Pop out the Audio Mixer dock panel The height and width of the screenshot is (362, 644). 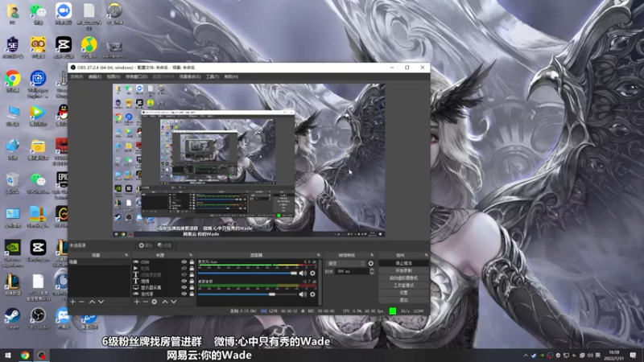click(318, 255)
